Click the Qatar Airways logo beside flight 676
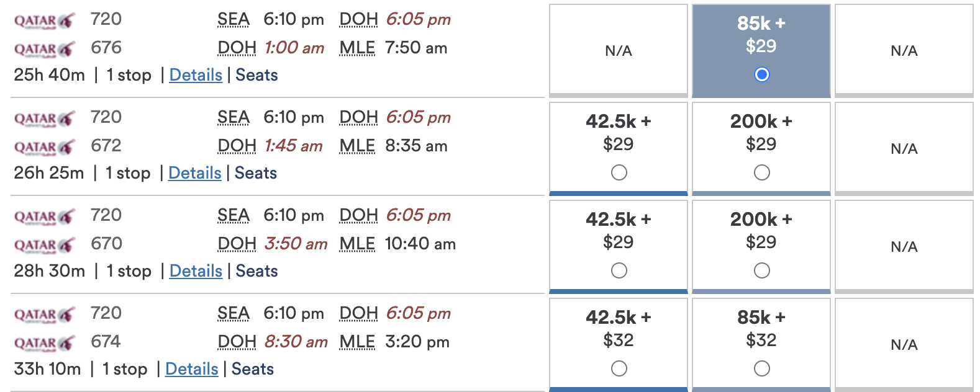Image resolution: width=980 pixels, height=392 pixels. coord(45,49)
